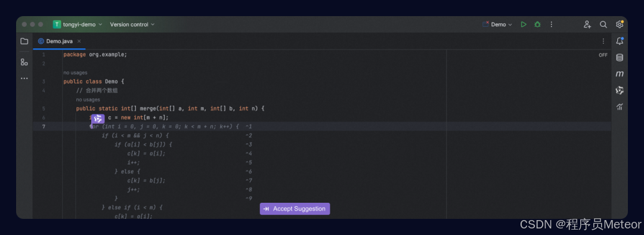Image resolution: width=644 pixels, height=235 pixels.
Task: Open the Project folder tool window
Action: (x=24, y=41)
